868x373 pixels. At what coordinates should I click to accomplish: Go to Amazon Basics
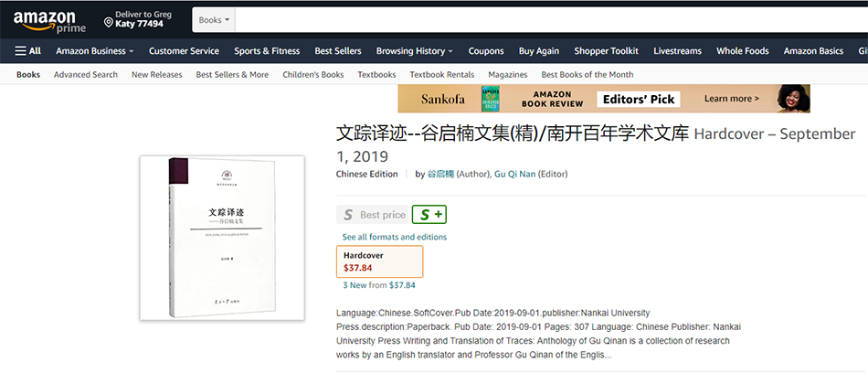pyautogui.click(x=813, y=51)
